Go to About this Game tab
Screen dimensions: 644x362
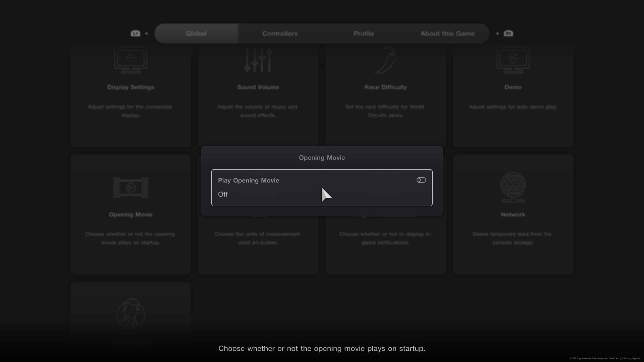[x=448, y=33]
